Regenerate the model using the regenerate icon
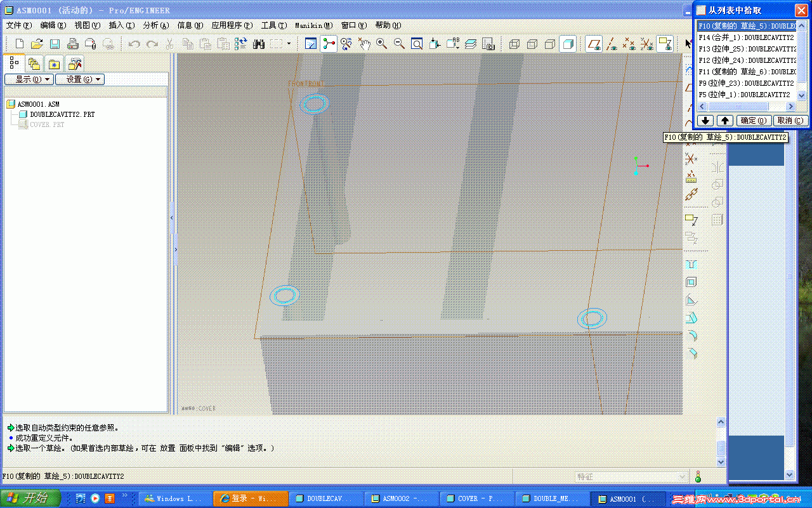The width and height of the screenshot is (812, 508). (x=240, y=44)
